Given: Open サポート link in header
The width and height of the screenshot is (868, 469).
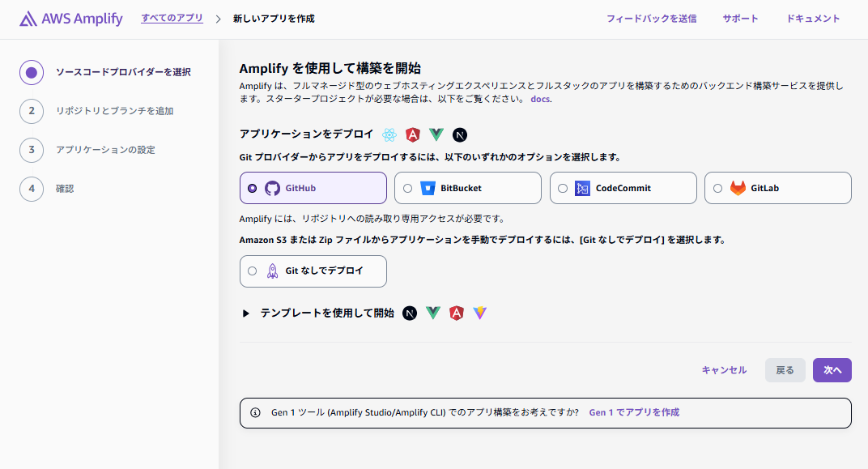Looking at the screenshot, I should click(740, 19).
